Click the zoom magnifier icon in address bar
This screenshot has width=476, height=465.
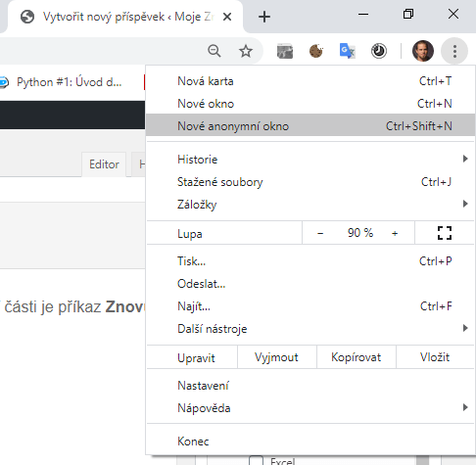[214, 51]
